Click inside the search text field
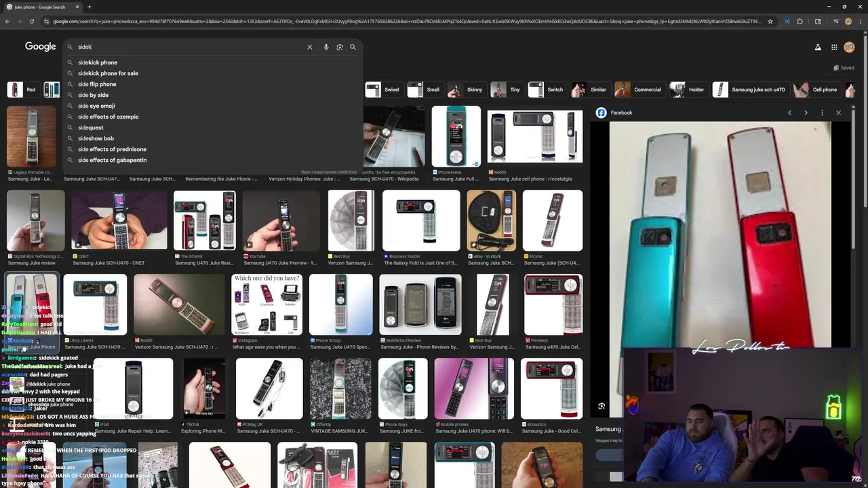Screen dimensions: 868x488 click(x=190, y=47)
